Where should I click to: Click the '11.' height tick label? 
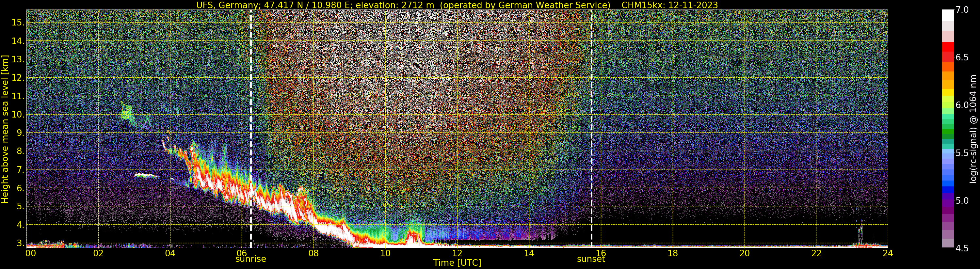pyautogui.click(x=18, y=96)
